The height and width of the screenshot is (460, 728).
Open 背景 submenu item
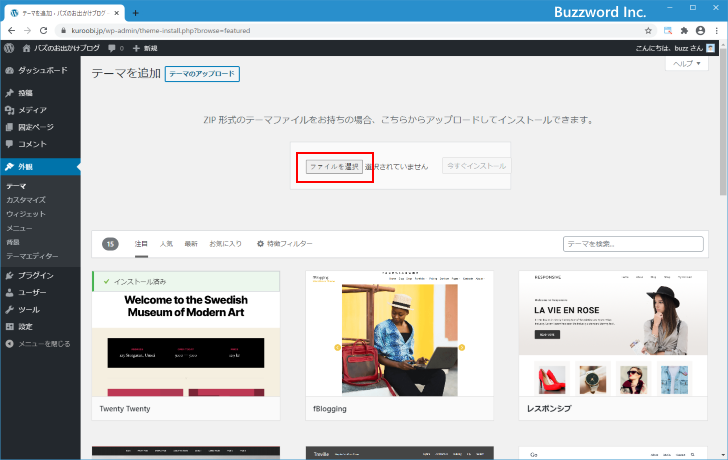13,242
